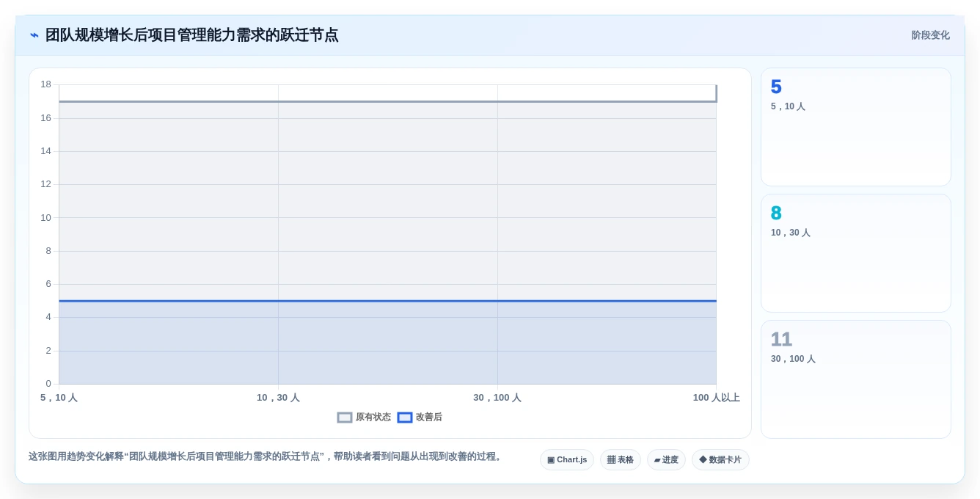Click the 数据卡片 tag
The width and height of the screenshot is (980, 499).
pyautogui.click(x=720, y=460)
